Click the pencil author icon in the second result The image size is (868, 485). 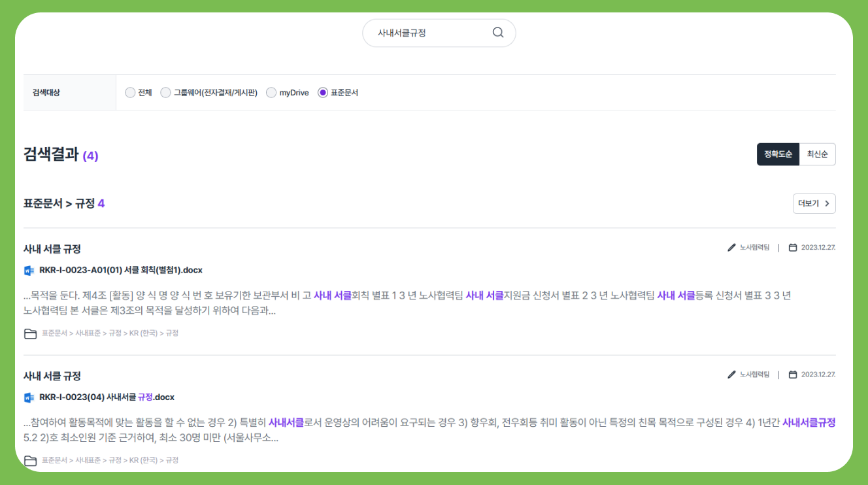[731, 375]
